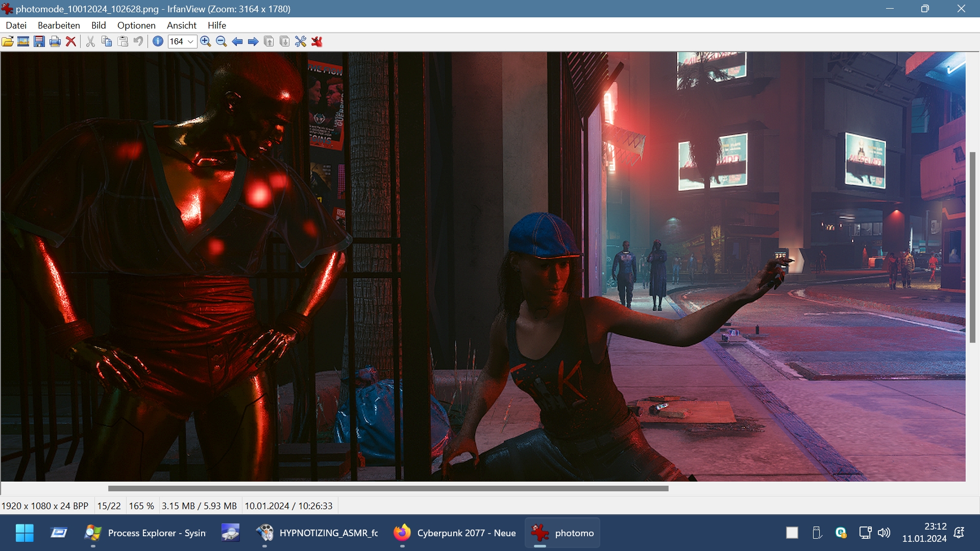This screenshot has width=980, height=551.
Task: Open the Optionen menu
Action: pyautogui.click(x=136, y=25)
